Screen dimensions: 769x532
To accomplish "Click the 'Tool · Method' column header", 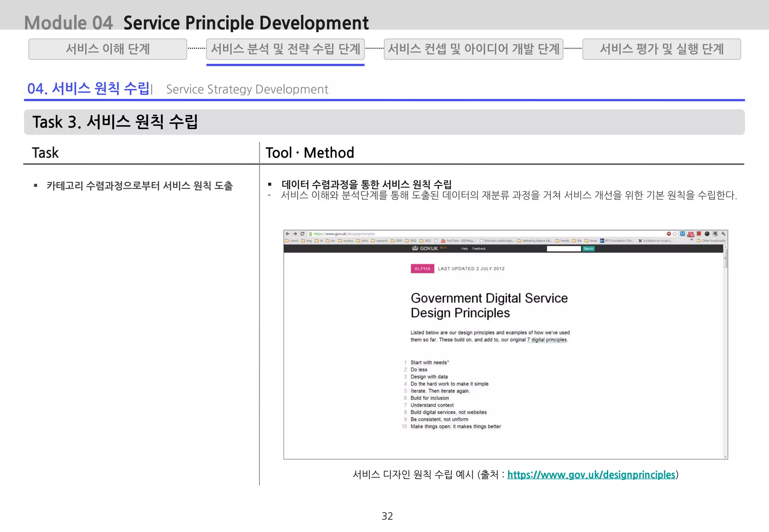I will click(x=310, y=153).
